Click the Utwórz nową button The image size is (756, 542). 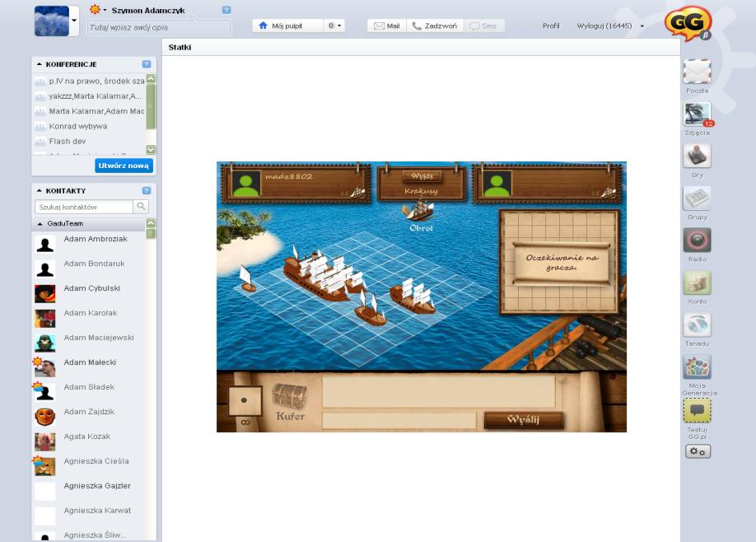point(124,166)
